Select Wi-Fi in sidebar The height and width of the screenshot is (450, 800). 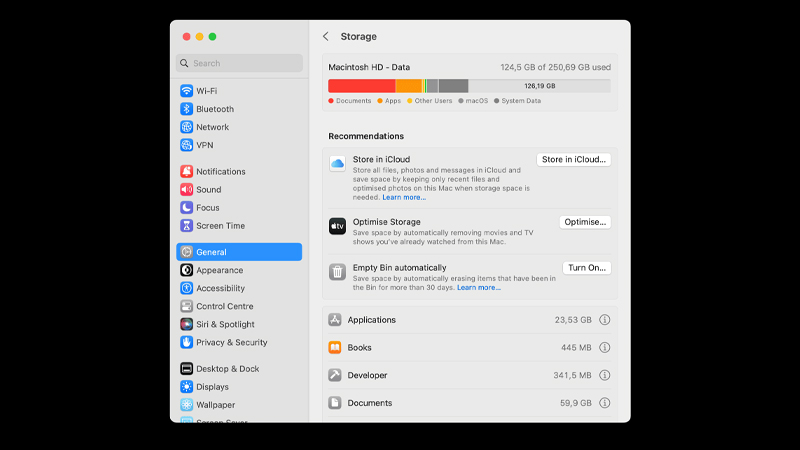239,91
